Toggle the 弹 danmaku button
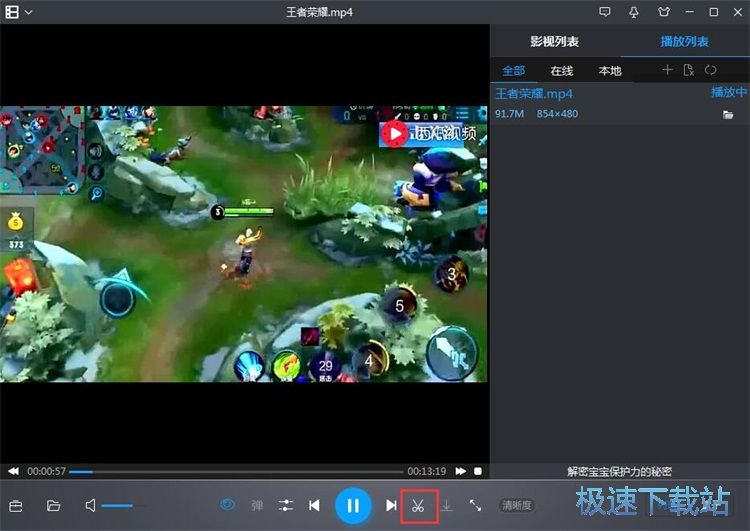 pos(257,506)
